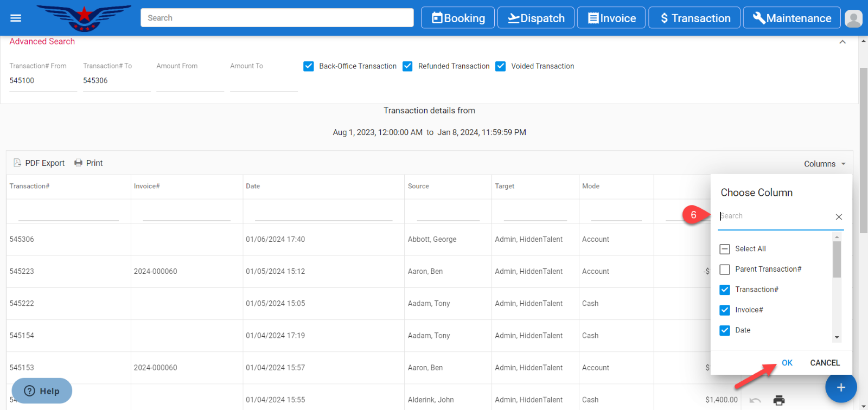Undo the $1,400.00 transaction row
This screenshot has height=410, width=868.
pos(755,400)
